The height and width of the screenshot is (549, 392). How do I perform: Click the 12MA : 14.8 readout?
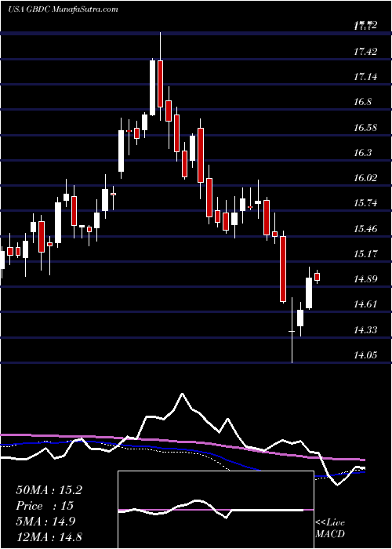(49, 536)
